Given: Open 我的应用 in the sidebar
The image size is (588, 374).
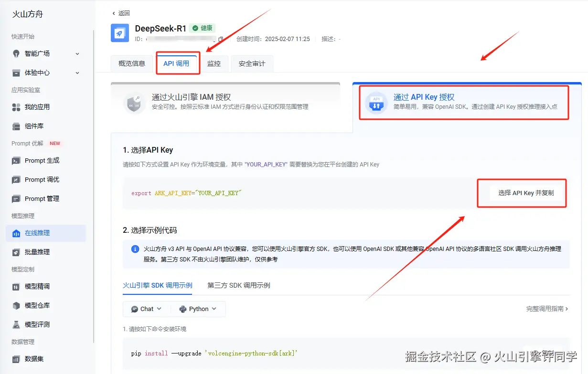Looking at the screenshot, I should pos(46,107).
